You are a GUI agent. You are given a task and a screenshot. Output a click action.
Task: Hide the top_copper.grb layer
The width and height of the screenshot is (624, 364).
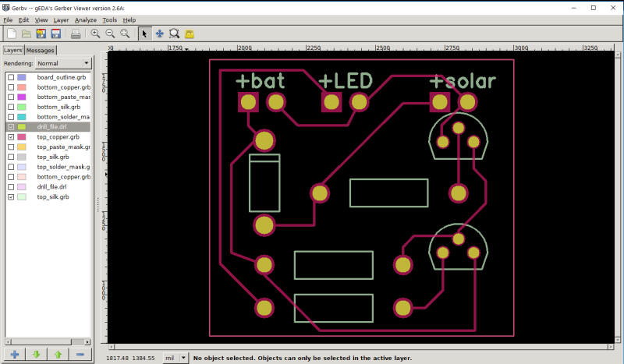pos(10,137)
